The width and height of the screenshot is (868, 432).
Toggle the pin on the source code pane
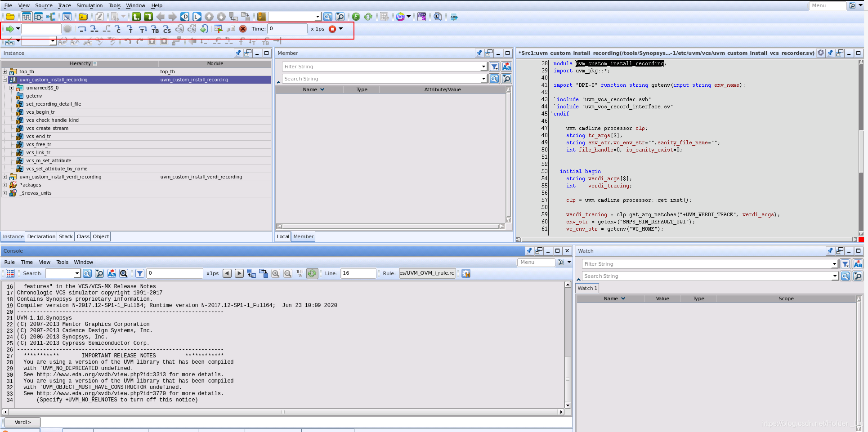coord(830,53)
